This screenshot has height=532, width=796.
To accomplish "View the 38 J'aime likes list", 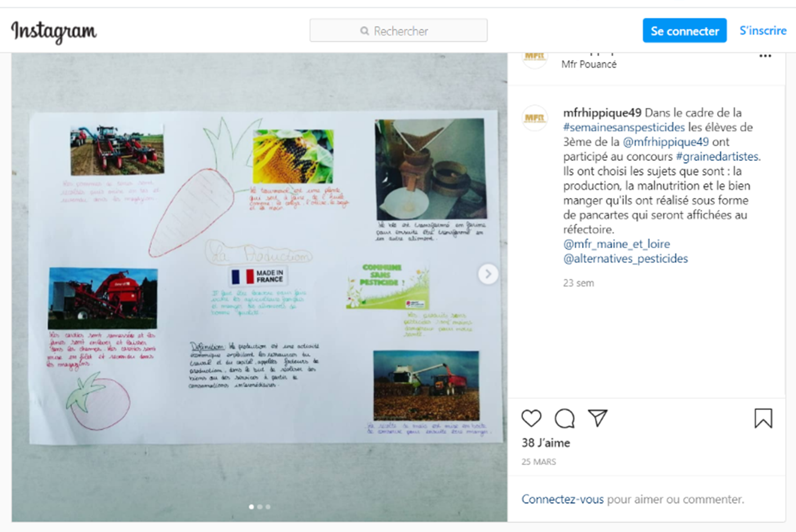I will pyautogui.click(x=546, y=443).
